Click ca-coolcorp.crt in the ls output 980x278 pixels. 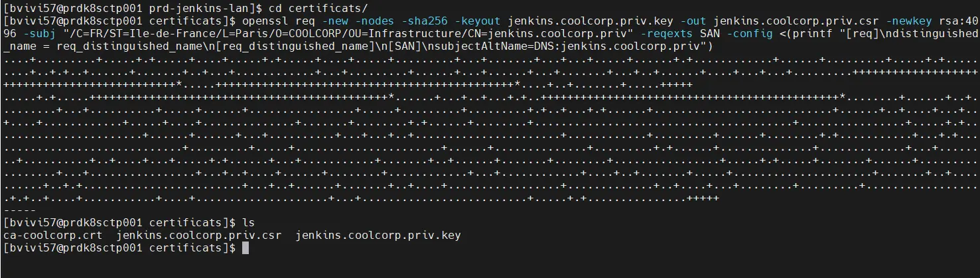pyautogui.click(x=53, y=236)
